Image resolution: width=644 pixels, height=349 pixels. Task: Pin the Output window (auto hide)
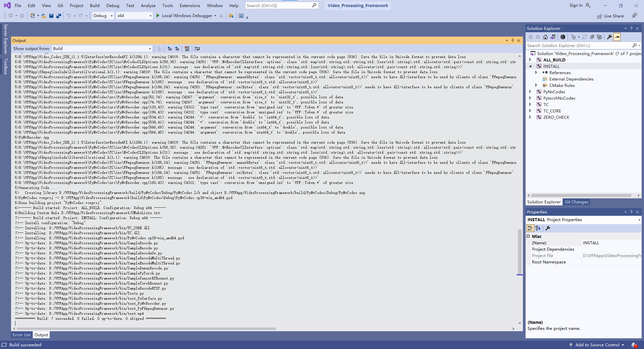click(513, 40)
